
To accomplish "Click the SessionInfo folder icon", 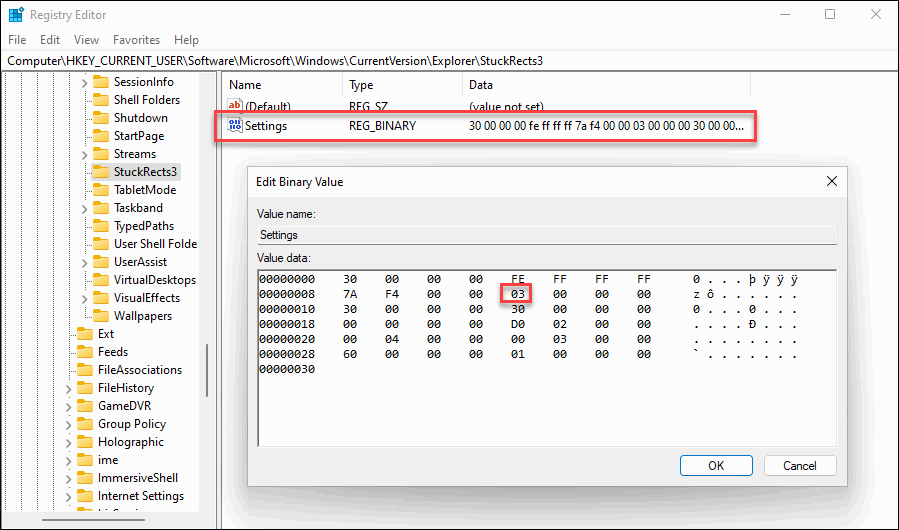I will pos(101,82).
